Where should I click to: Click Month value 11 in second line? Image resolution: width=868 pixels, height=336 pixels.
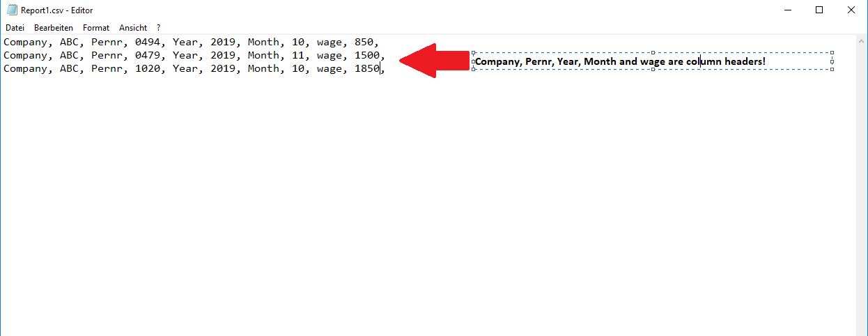click(298, 55)
